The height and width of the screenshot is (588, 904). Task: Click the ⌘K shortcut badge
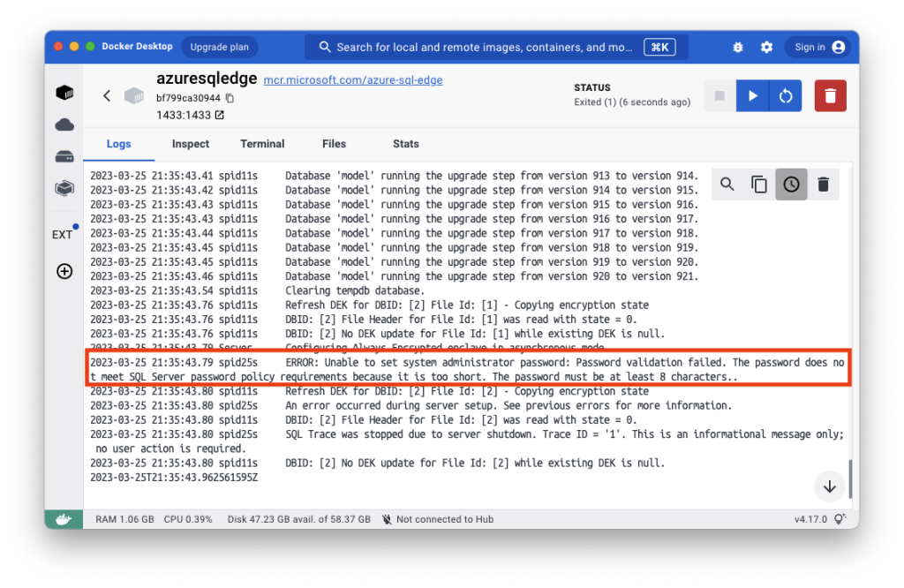pos(659,48)
